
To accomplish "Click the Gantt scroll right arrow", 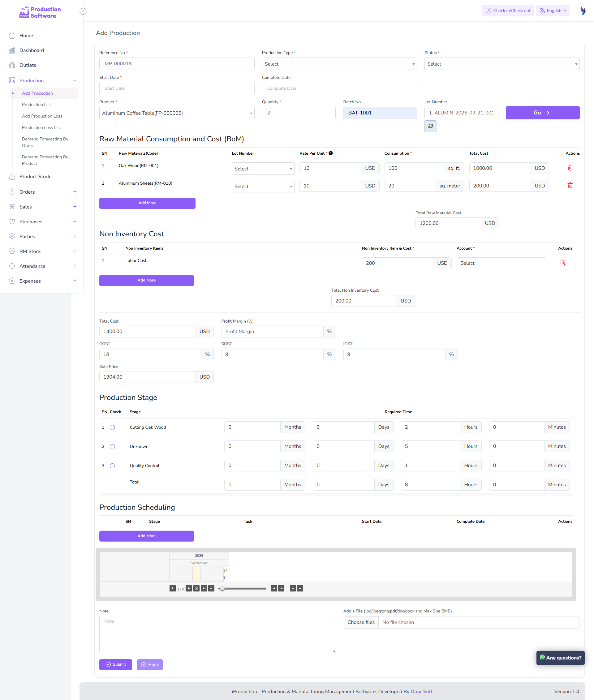I will pos(274,588).
